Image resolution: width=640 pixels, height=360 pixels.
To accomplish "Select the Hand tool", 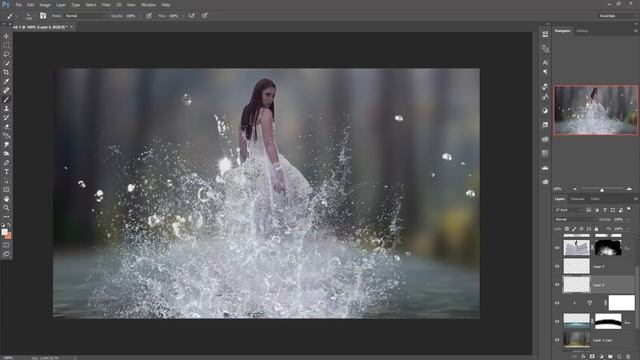I will tap(6, 199).
